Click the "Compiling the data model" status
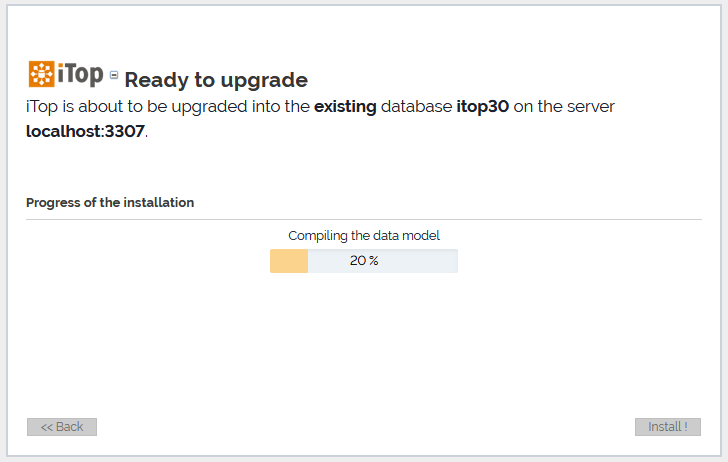The height and width of the screenshot is (462, 728). point(364,236)
